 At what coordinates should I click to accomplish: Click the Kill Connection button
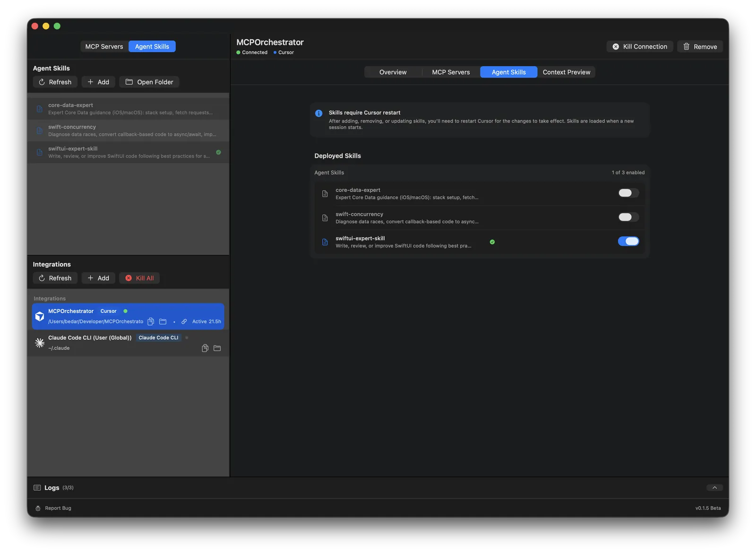coord(640,46)
